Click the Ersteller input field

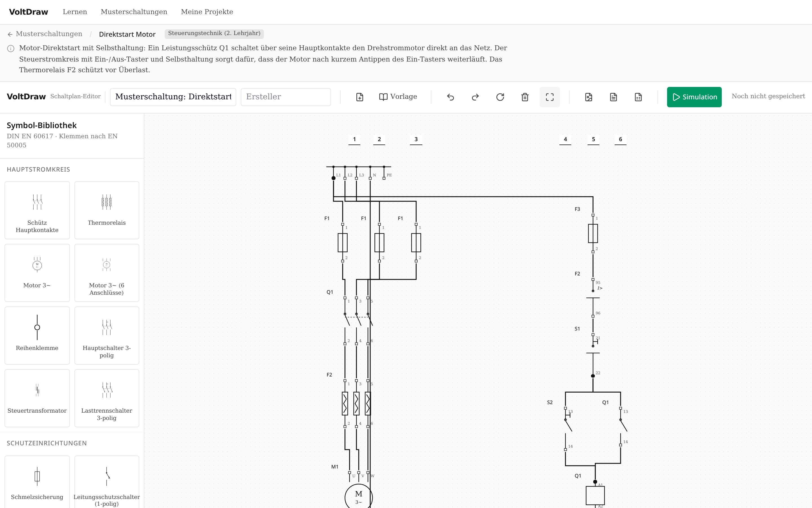pyautogui.click(x=286, y=97)
